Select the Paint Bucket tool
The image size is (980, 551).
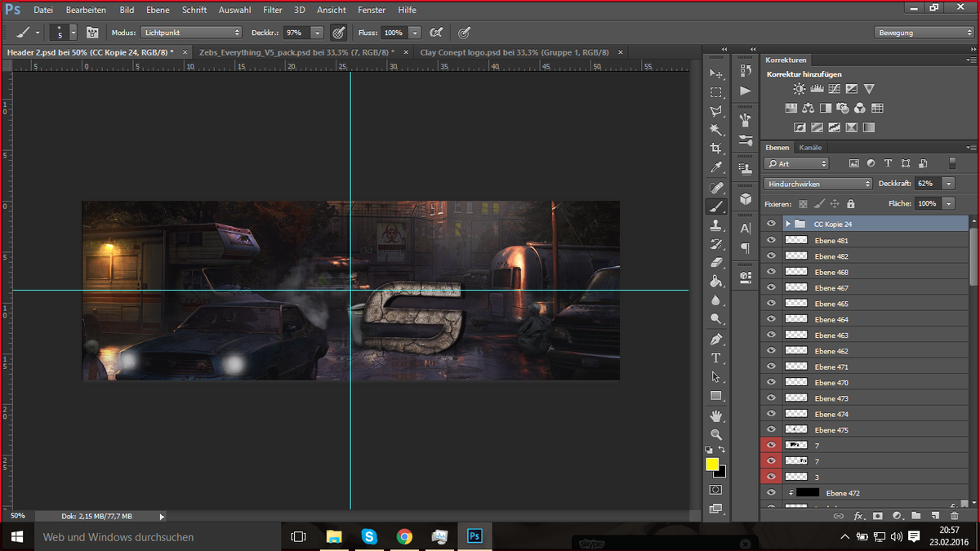(716, 282)
